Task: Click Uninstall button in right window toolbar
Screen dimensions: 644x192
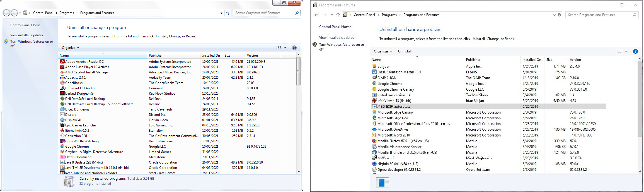Action: (x=405, y=51)
